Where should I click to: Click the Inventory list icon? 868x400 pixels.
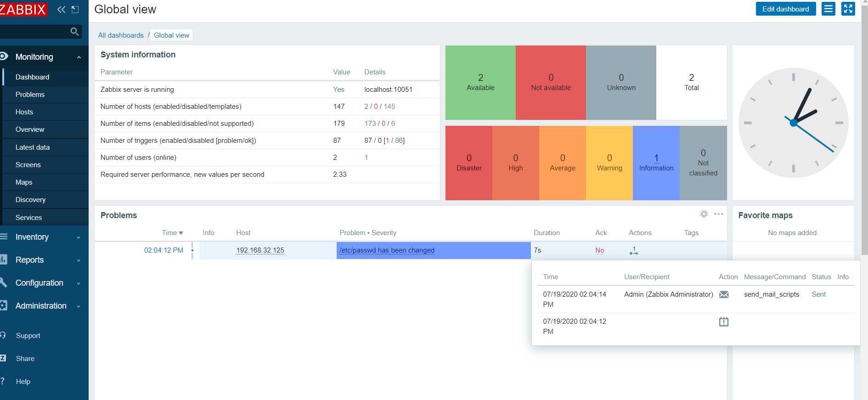(x=4, y=237)
